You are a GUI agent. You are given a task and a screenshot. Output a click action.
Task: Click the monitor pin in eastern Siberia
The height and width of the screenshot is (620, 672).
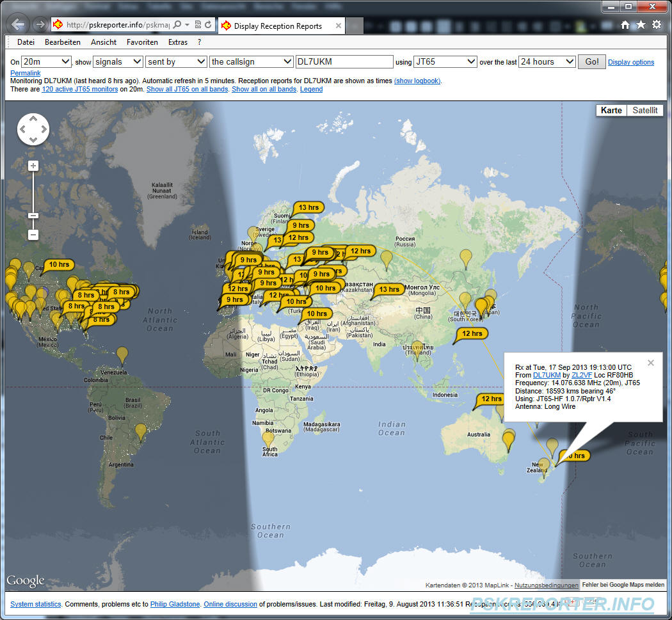click(465, 258)
